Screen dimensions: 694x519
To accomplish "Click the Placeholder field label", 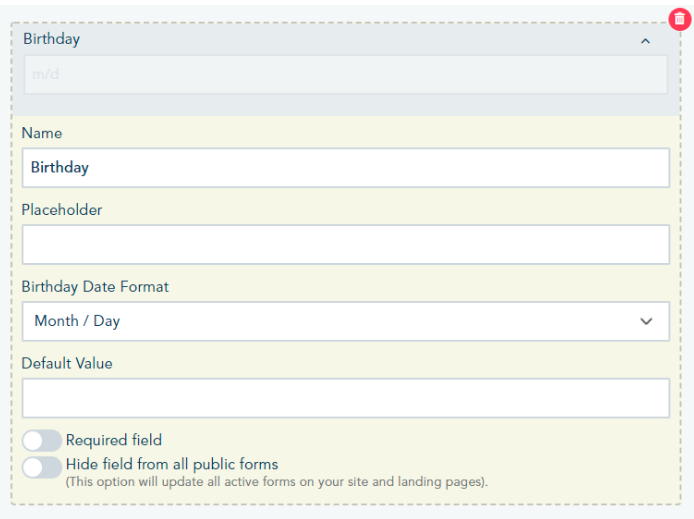I will click(x=62, y=210).
